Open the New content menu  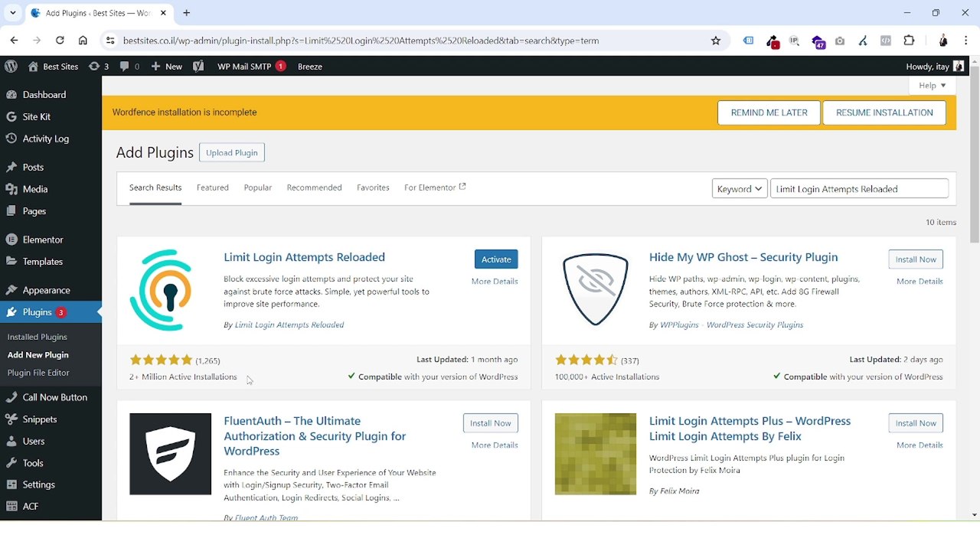(x=166, y=67)
